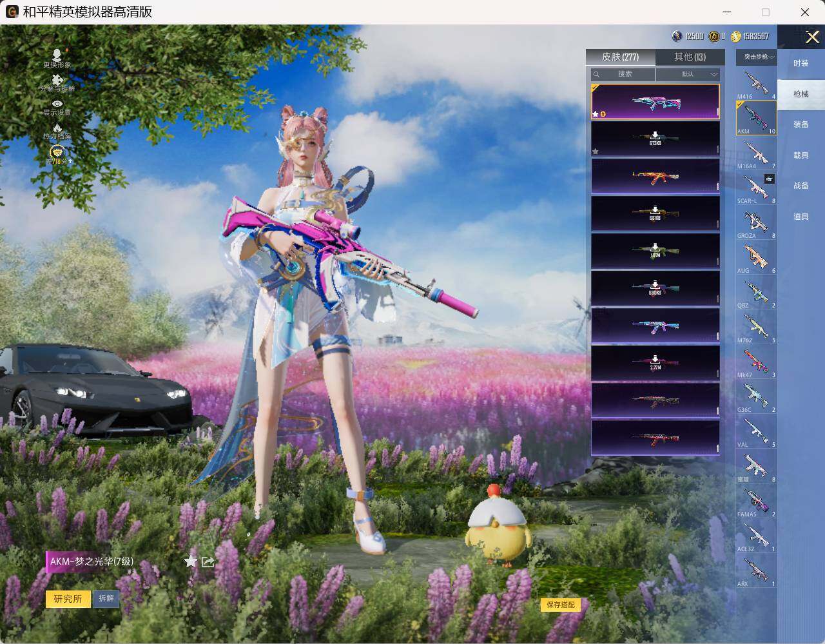
Task: Select the AKM weapon icon
Action: 757,118
